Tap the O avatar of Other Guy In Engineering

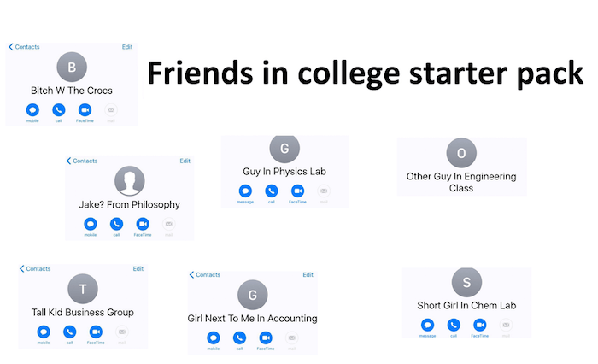point(461,153)
